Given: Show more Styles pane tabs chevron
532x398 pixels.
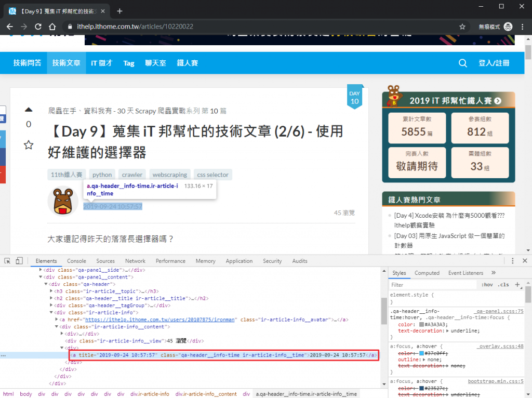Looking at the screenshot, I should coord(494,273).
